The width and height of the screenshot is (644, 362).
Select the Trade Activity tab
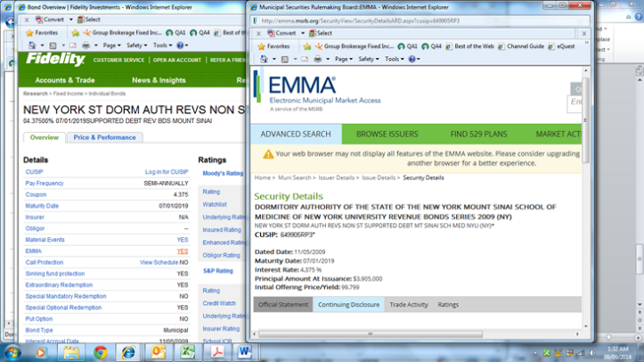click(409, 304)
